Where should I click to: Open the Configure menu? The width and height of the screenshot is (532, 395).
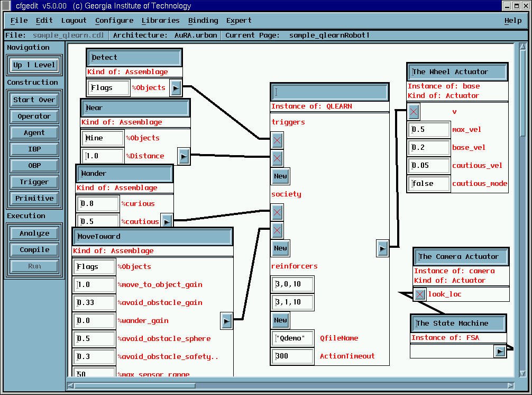point(114,21)
